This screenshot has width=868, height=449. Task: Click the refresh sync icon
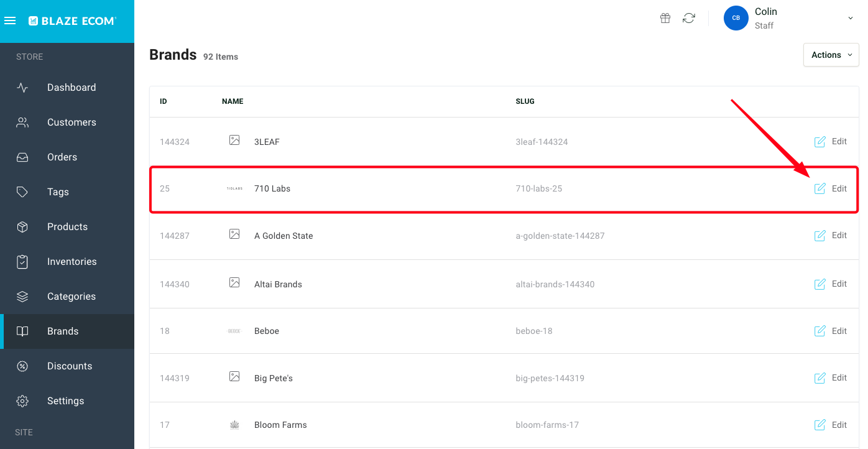(688, 18)
